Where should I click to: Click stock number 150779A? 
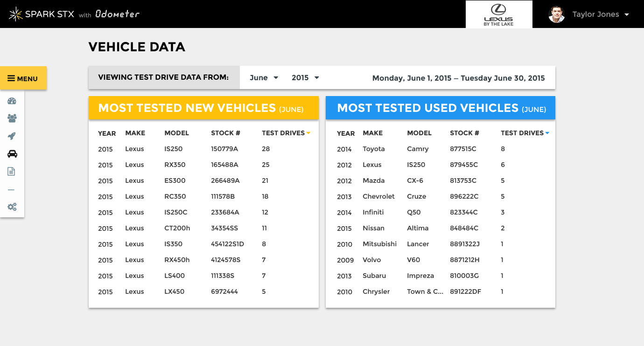225,149
